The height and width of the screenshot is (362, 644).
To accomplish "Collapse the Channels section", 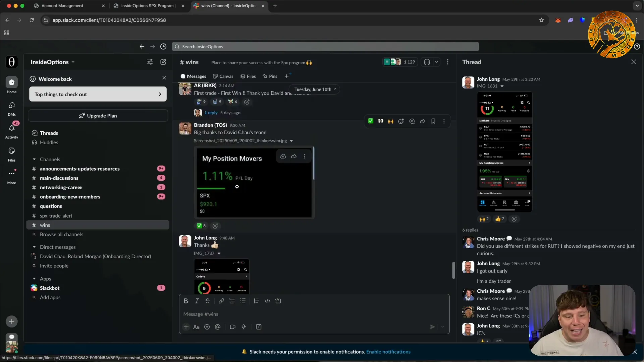I will point(34,159).
